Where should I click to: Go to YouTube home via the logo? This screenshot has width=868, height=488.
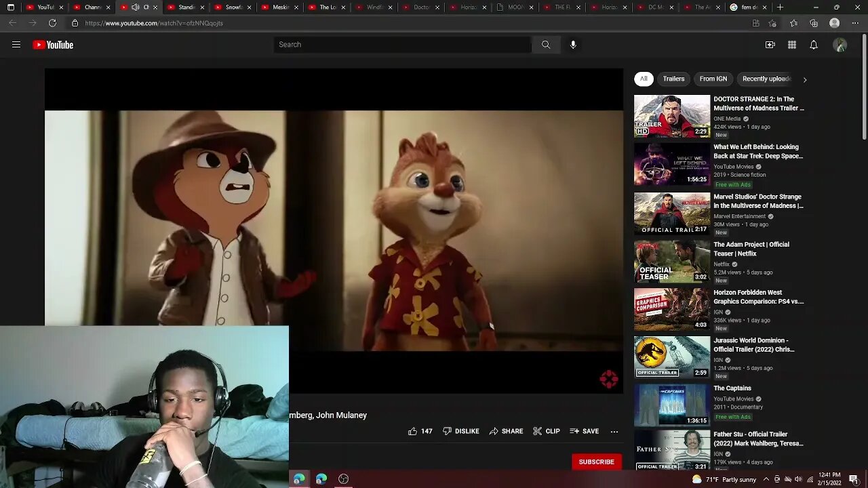click(53, 45)
